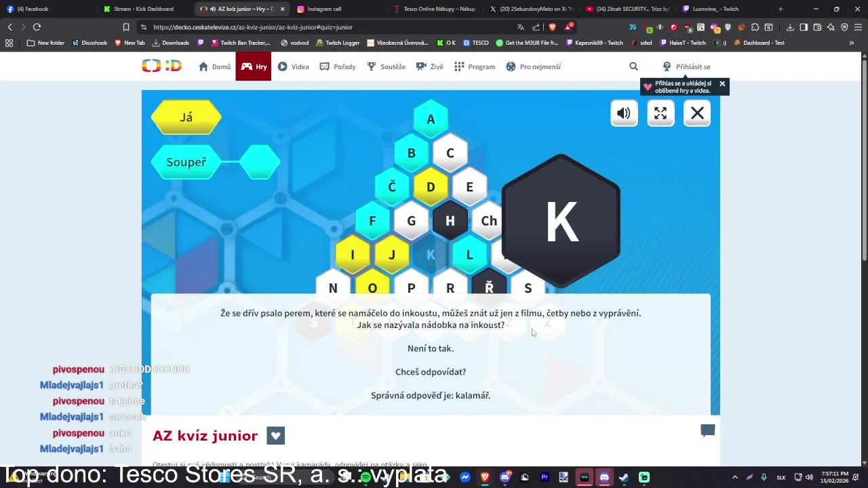
Task: Select the white hexagon letter Ch
Action: (489, 221)
